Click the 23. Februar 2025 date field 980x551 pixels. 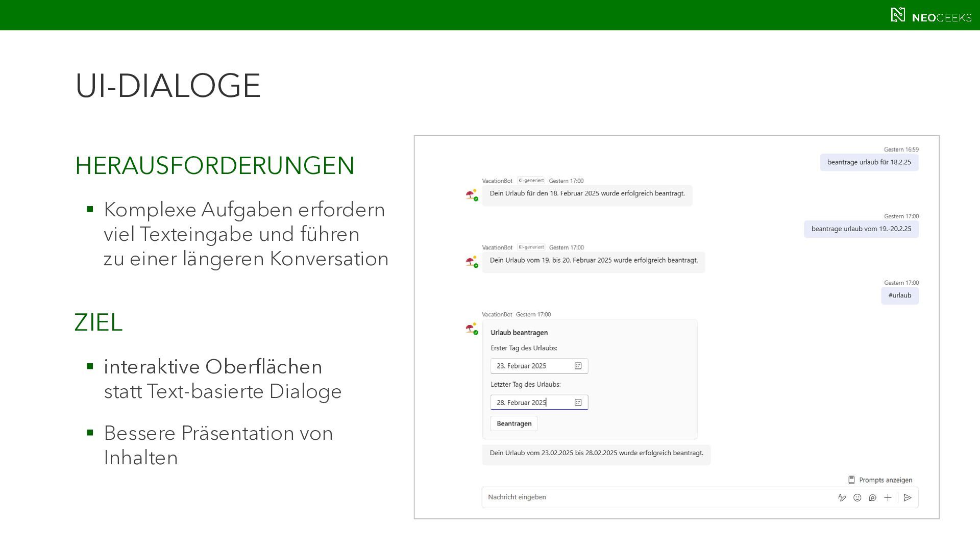click(531, 366)
